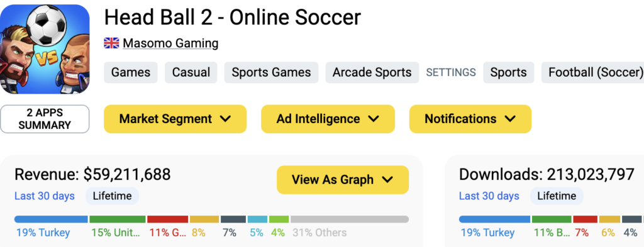Expand the Ad Intelligence dropdown

click(x=328, y=119)
